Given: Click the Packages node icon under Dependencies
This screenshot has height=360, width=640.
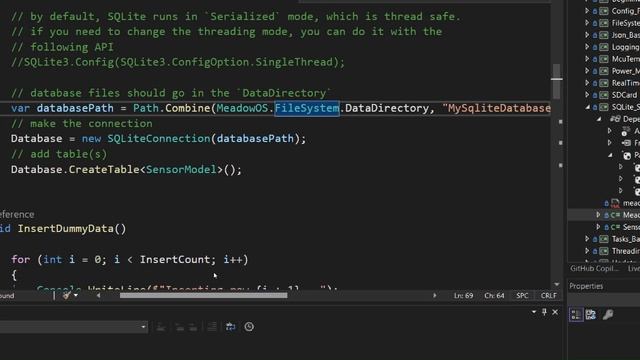Looking at the screenshot, I should [627, 156].
